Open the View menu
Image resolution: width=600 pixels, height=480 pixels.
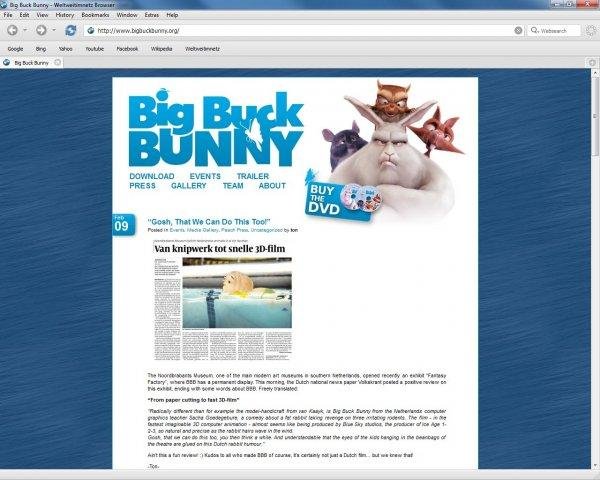[42, 15]
